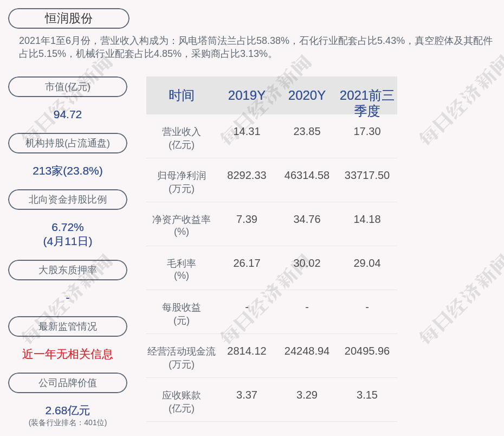Click the 经营活动现金流(万元) row label
The width and height of the screenshot is (504, 436).
(x=181, y=358)
